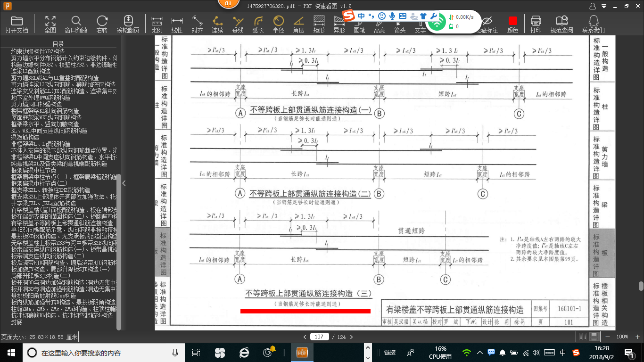Set the measurement scale with 比例
The image size is (644, 362).
(x=157, y=25)
